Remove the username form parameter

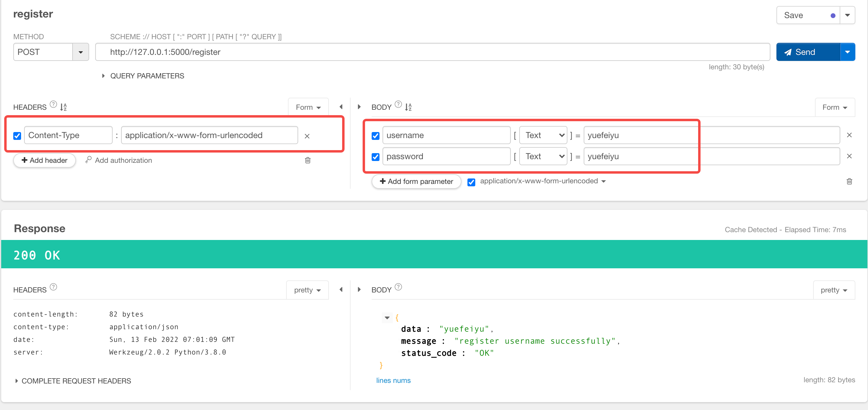(x=849, y=135)
